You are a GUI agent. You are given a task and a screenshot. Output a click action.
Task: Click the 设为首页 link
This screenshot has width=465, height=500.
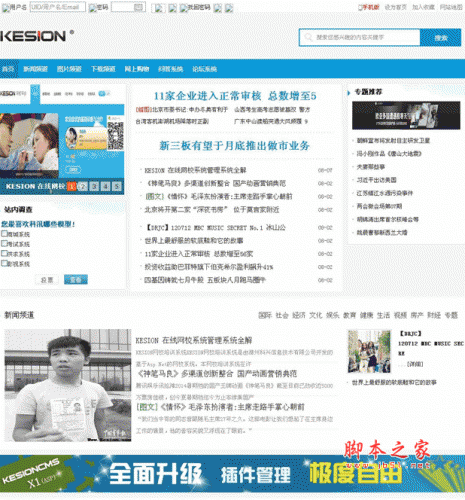[396, 7]
